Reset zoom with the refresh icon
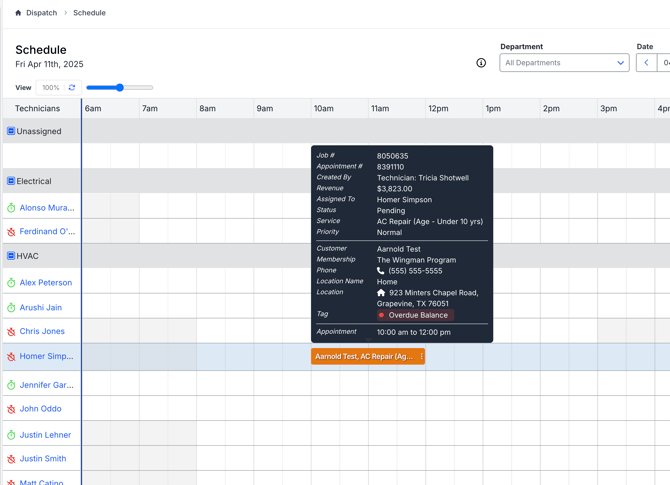Viewport: 670px width, 485px height. (x=72, y=88)
